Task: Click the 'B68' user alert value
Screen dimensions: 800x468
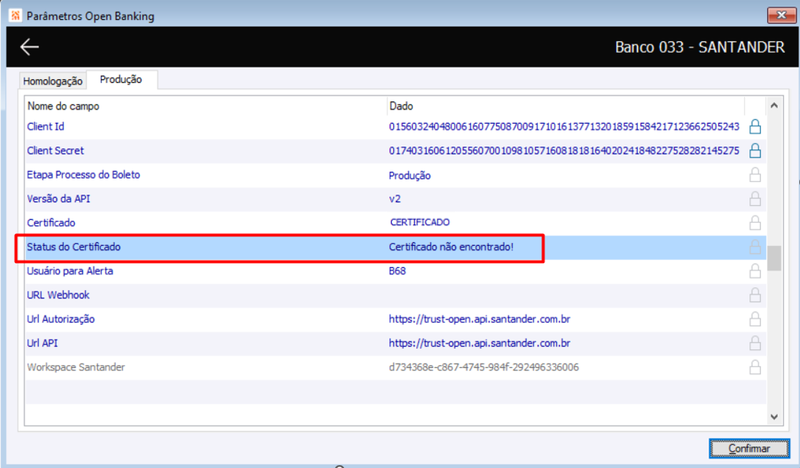Action: click(397, 270)
